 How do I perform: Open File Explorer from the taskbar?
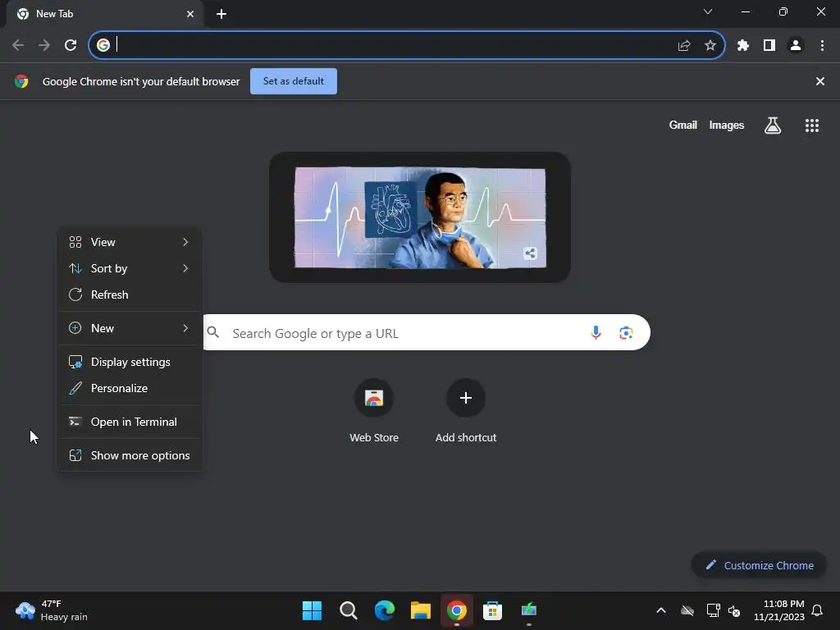coord(421,610)
